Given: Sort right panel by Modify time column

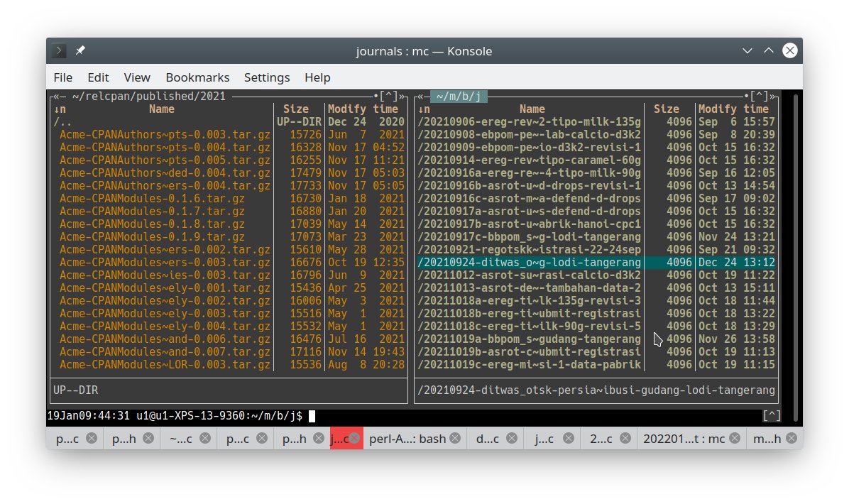Looking at the screenshot, I should (733, 109).
